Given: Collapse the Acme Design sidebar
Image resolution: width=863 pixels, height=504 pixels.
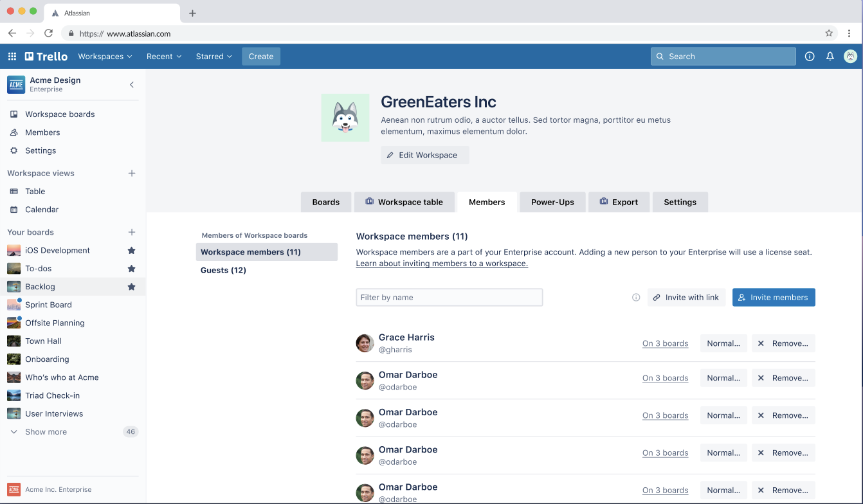Looking at the screenshot, I should click(x=132, y=85).
